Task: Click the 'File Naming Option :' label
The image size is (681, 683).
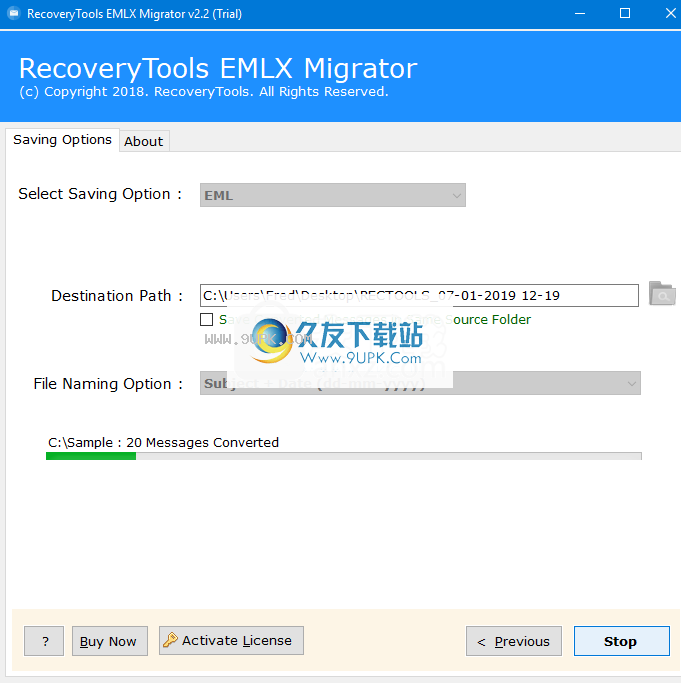Action: pos(108,384)
